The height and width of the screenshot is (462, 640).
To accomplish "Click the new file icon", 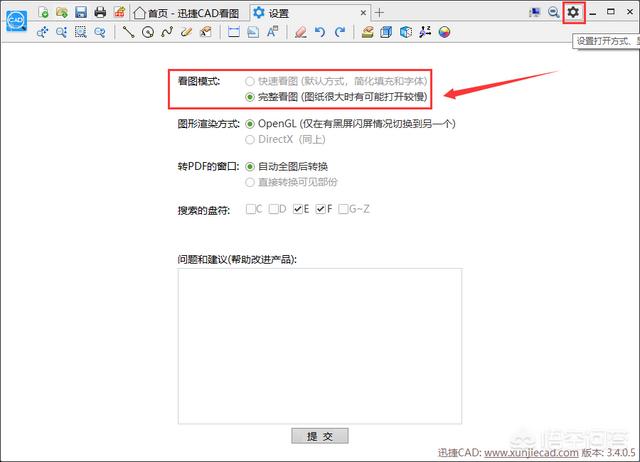I will pos(43,12).
